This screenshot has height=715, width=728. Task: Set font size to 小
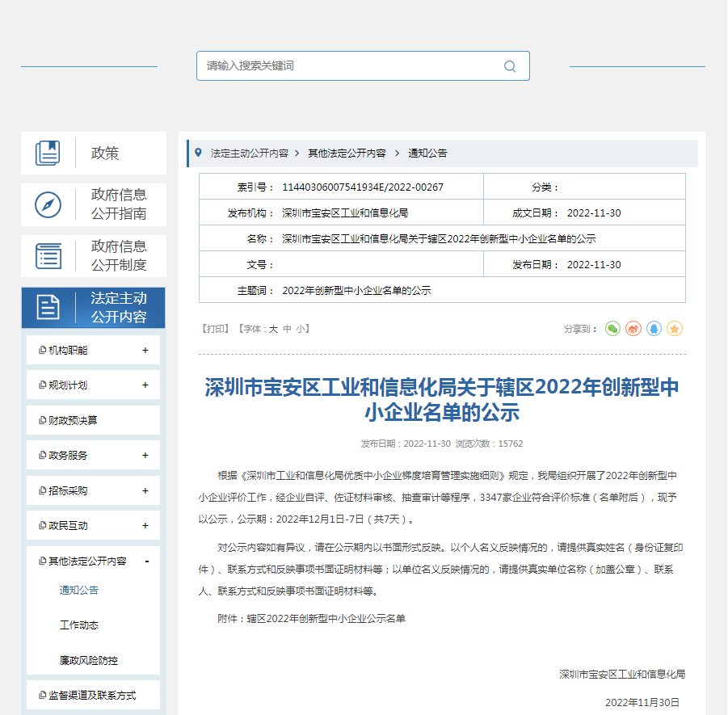[x=300, y=330]
